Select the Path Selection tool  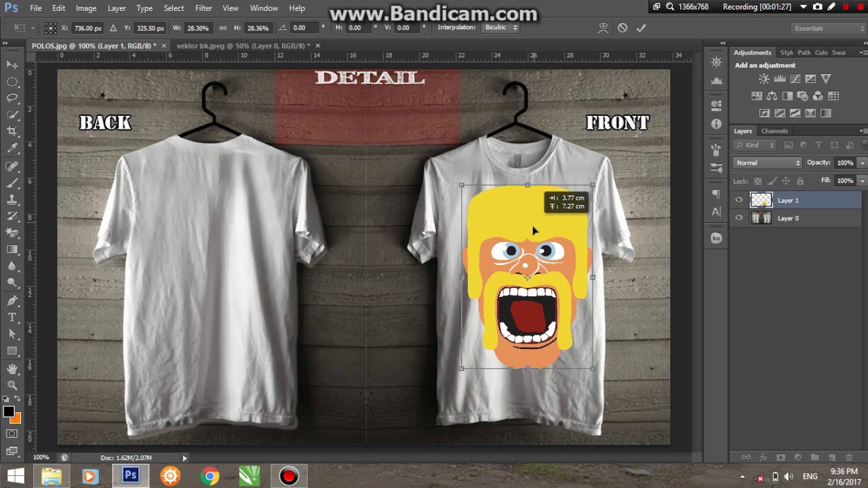[x=12, y=334]
